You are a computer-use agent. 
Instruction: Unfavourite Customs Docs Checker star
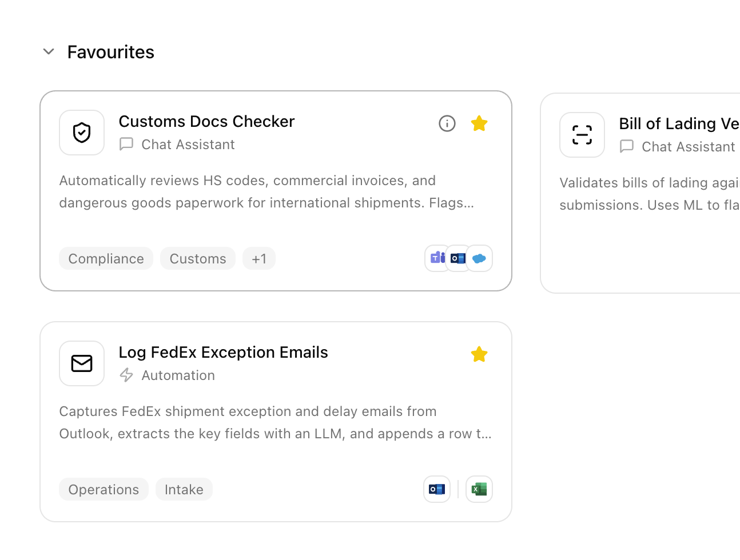coord(479,123)
